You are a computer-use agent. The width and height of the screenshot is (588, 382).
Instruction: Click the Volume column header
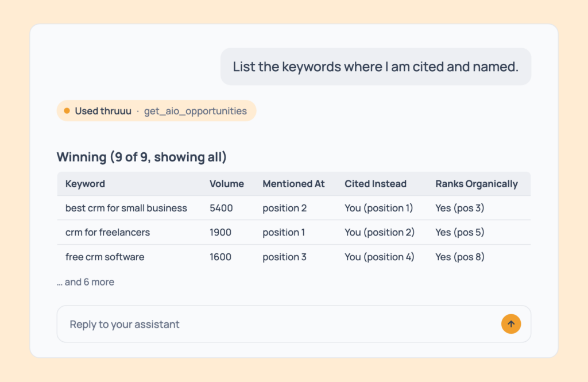point(226,184)
